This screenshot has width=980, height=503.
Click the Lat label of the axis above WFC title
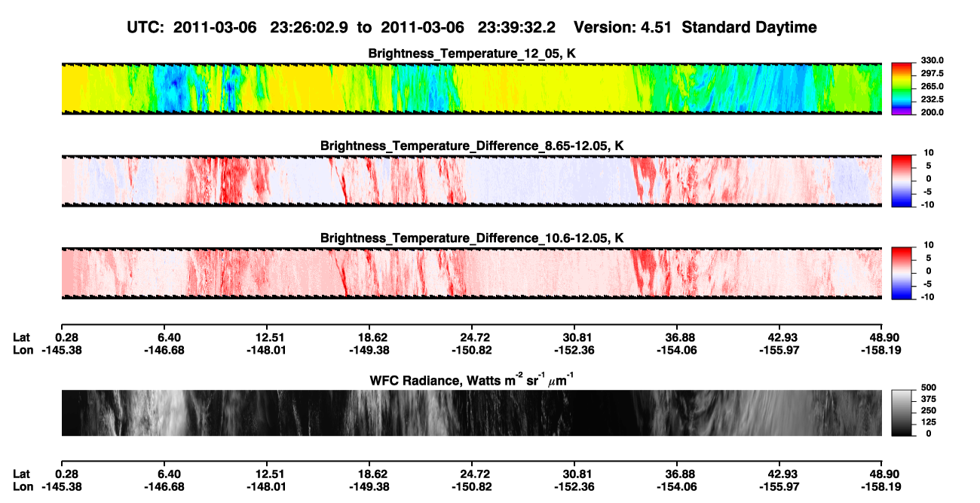pos(22,337)
